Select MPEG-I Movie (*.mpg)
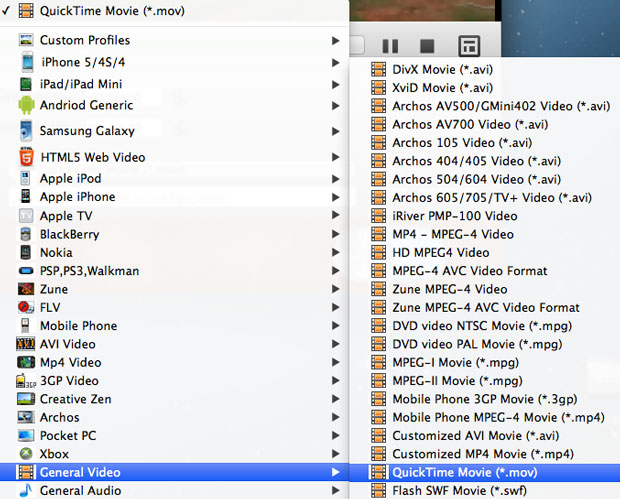 [x=485, y=362]
